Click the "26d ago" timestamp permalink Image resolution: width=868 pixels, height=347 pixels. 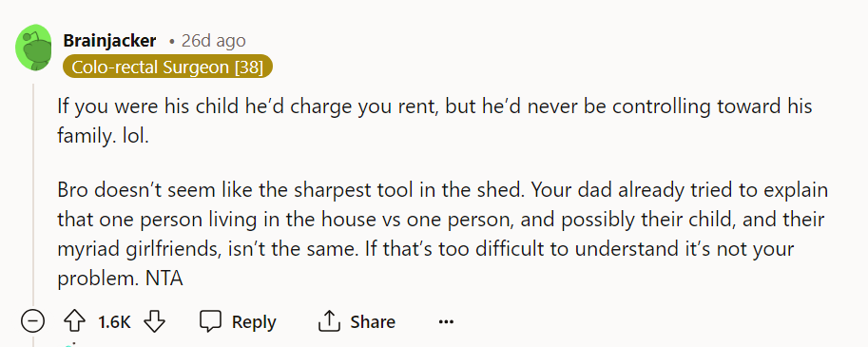tap(213, 41)
